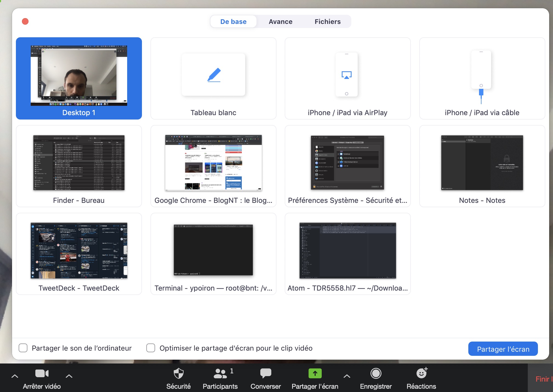This screenshot has height=392, width=553.
Task: Open the Converser chat bubble icon
Action: coord(266,373)
